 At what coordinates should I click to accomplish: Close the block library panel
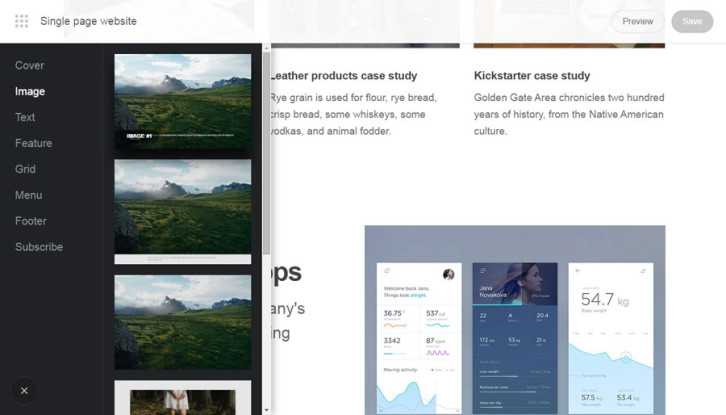coord(24,390)
